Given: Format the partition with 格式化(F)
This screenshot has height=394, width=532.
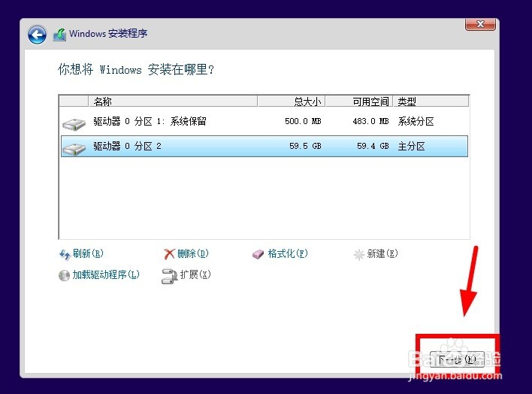Looking at the screenshot, I should [x=288, y=253].
